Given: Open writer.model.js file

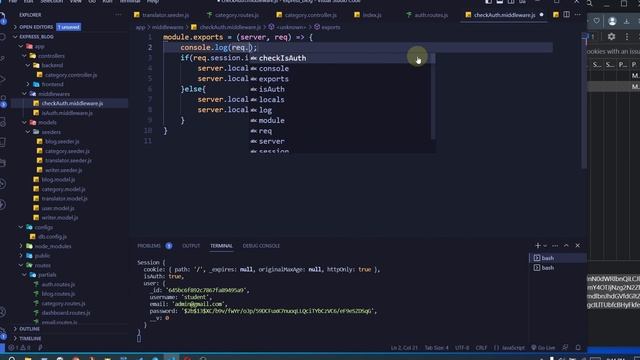Looking at the screenshot, I should tap(60, 218).
